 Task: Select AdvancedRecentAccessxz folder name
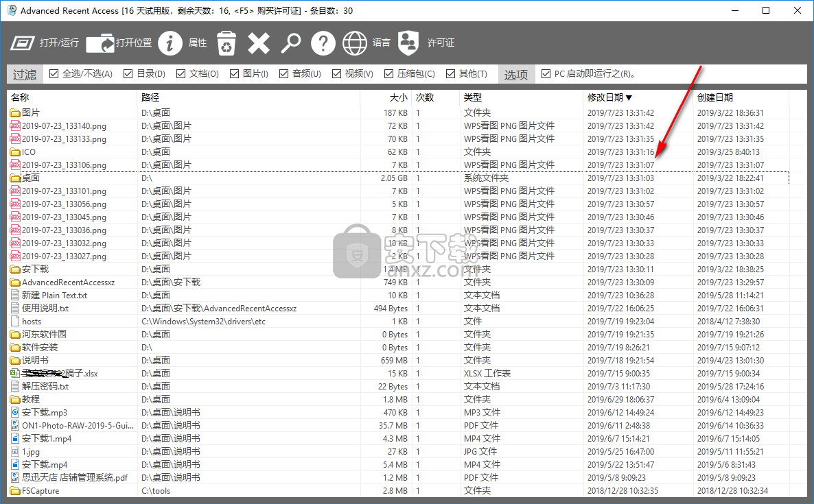(x=68, y=282)
